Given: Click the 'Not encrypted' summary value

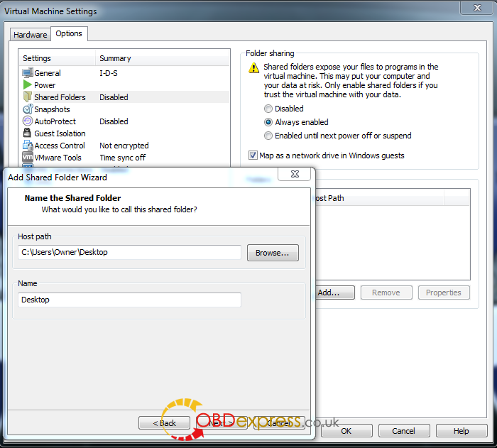Looking at the screenshot, I should pos(124,146).
